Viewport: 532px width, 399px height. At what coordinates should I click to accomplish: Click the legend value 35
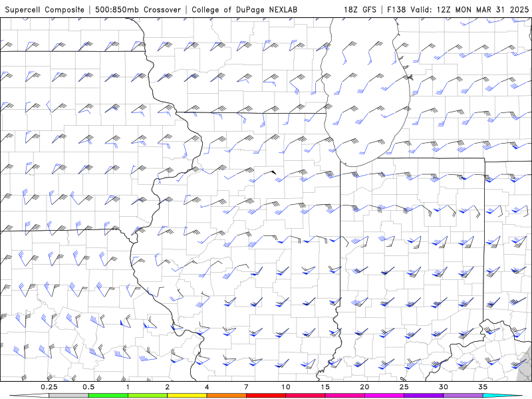[x=483, y=387]
